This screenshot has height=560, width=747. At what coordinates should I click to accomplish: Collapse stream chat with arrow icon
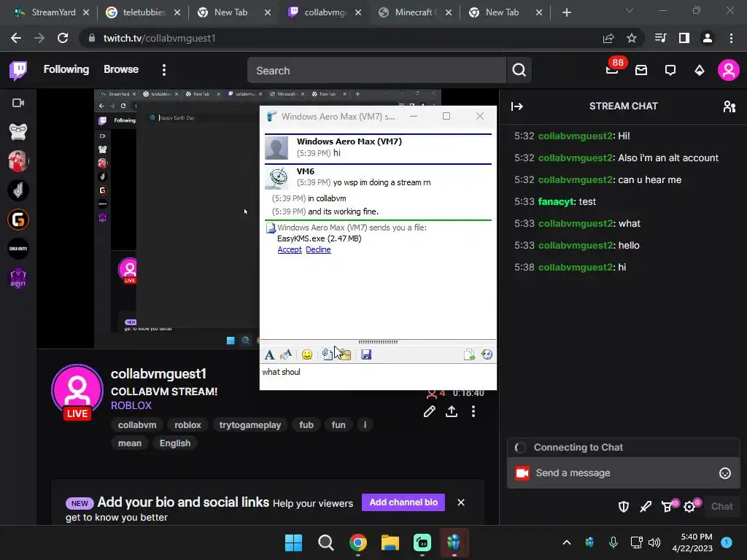point(517,106)
